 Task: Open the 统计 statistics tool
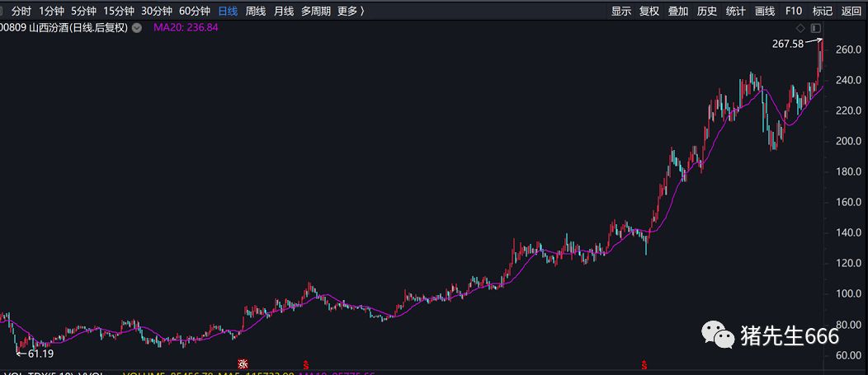736,11
